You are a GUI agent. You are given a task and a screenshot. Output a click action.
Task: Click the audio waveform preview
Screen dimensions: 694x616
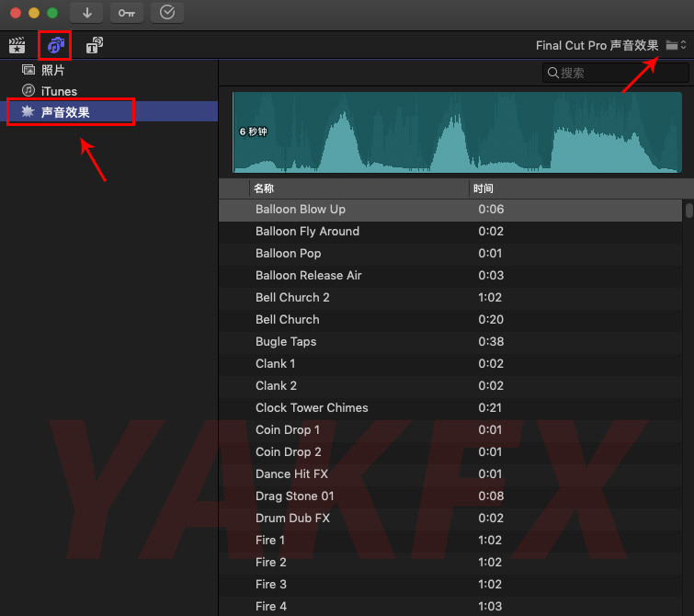coord(457,132)
